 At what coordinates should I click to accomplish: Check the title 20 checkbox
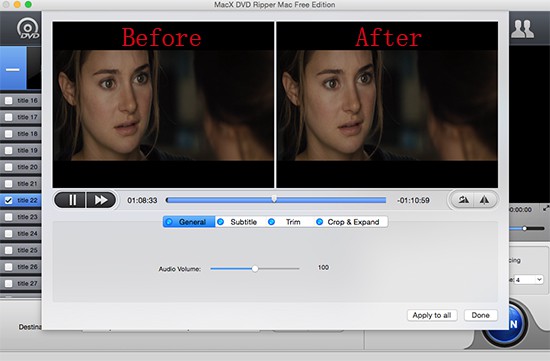(x=8, y=167)
